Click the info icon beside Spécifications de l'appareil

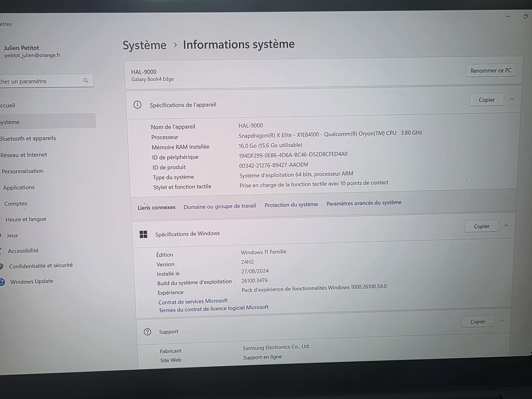137,105
